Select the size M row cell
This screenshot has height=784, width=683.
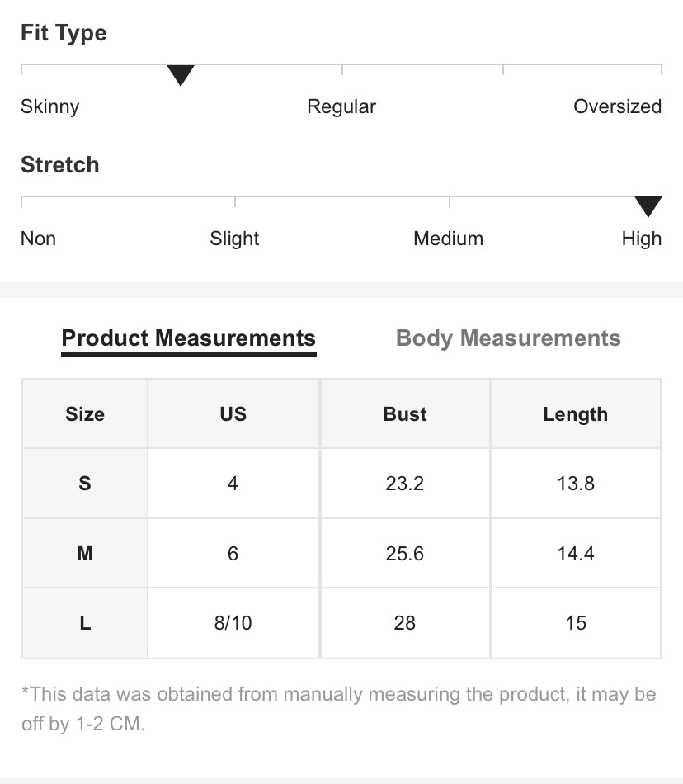(85, 553)
